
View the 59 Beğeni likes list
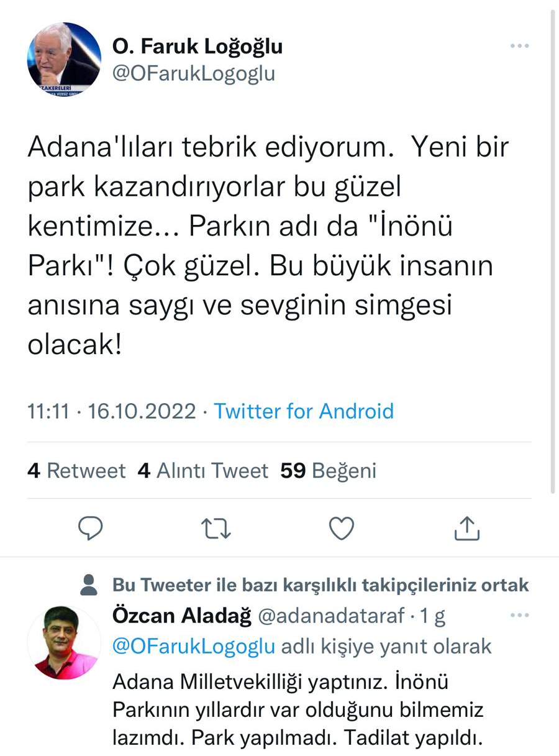coord(329,471)
